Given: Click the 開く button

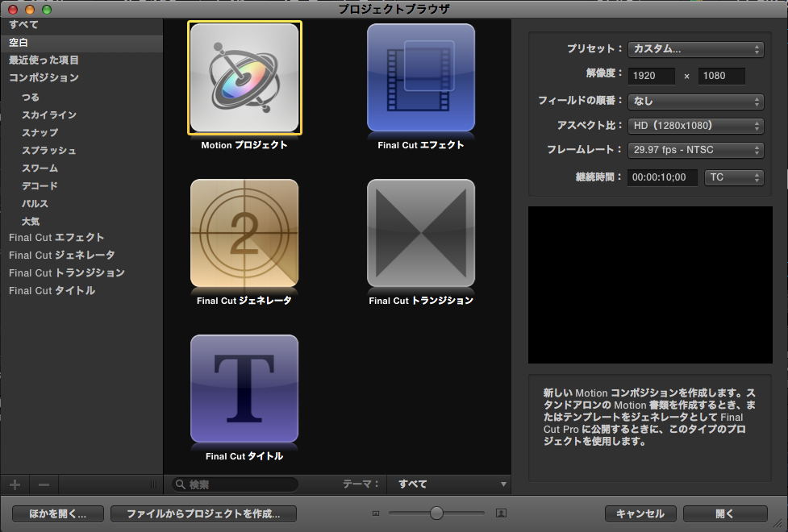Looking at the screenshot, I should point(724,514).
